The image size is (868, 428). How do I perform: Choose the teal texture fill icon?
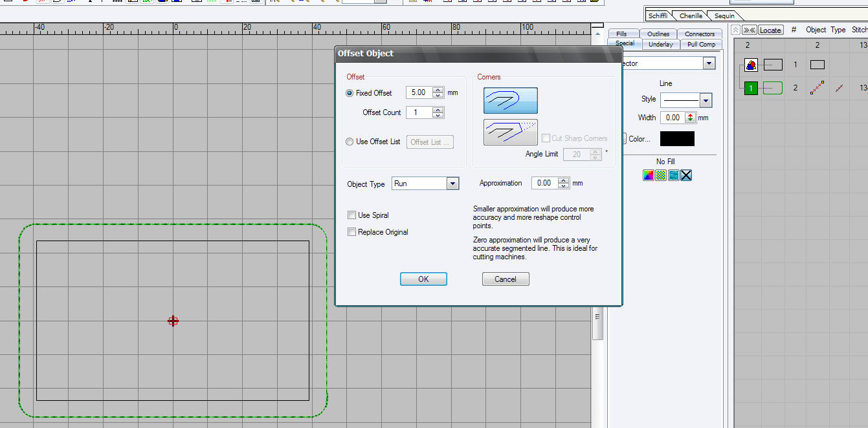tap(674, 175)
